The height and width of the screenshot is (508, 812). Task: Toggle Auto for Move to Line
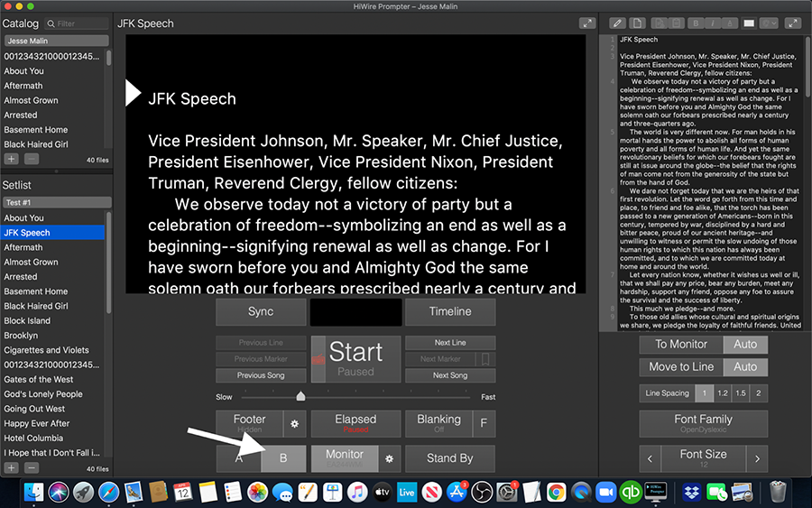click(745, 366)
